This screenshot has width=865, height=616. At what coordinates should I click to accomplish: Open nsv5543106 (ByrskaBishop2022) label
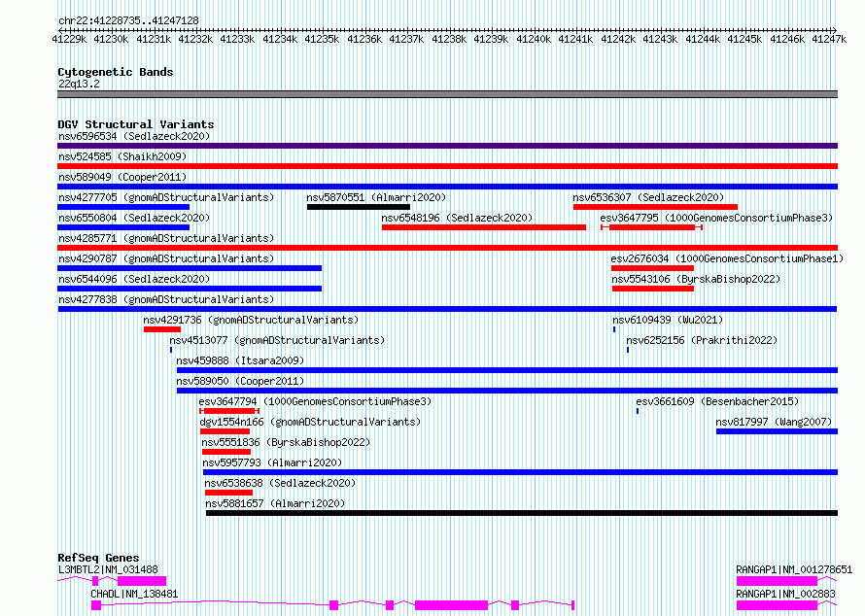pyautogui.click(x=696, y=279)
